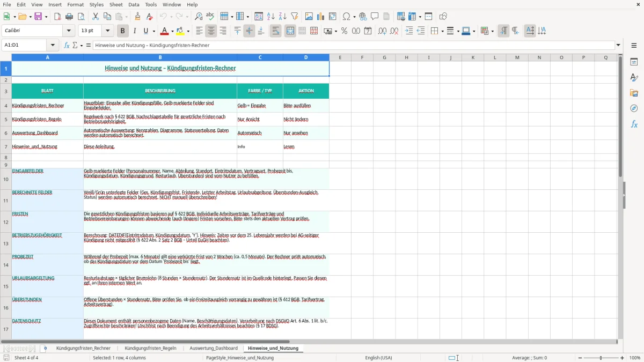Click the zoom in plus button
This screenshot has width=644, height=362.
(623, 358)
